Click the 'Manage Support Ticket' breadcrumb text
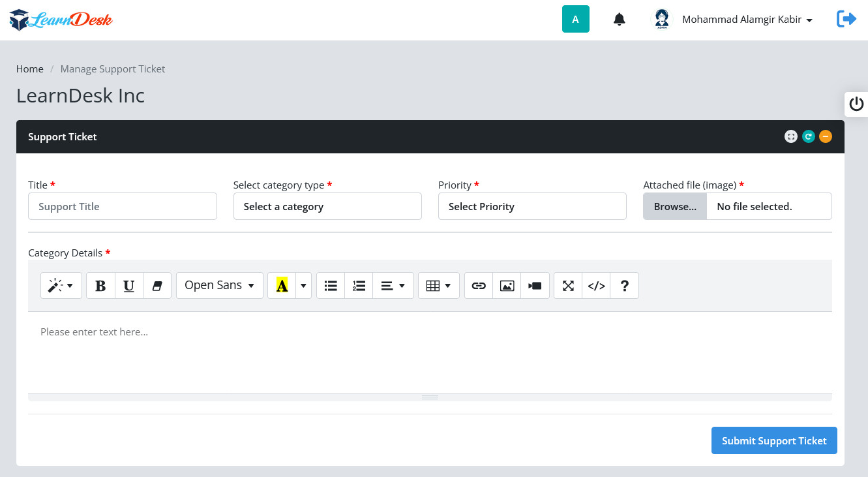The height and width of the screenshot is (477, 868). click(x=113, y=69)
